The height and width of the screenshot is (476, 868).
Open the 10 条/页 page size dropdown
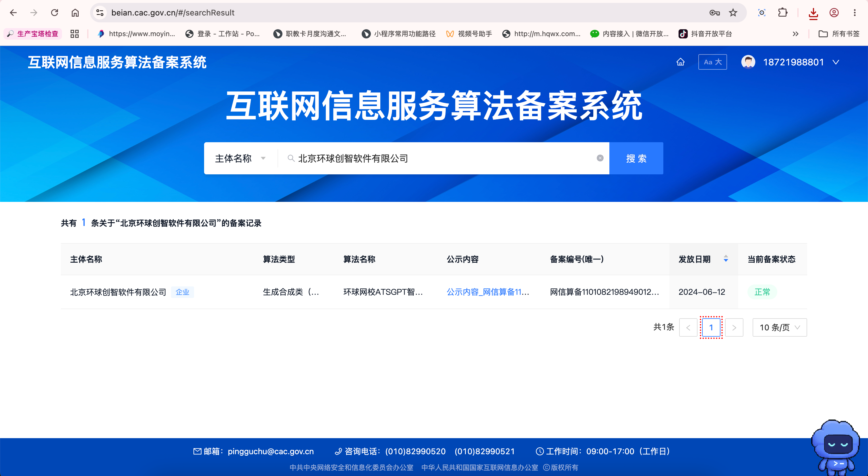[780, 327]
